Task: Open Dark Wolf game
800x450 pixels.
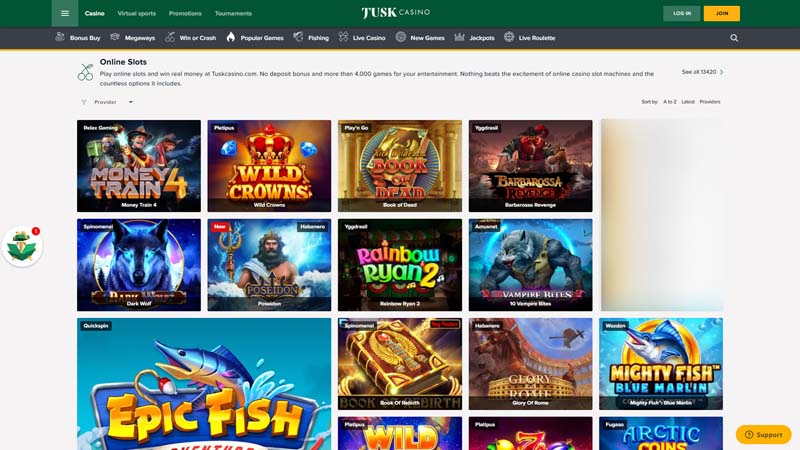Action: 139,265
